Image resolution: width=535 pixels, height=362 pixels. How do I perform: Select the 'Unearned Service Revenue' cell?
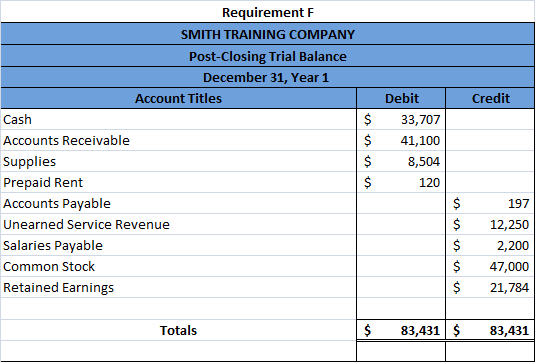pyautogui.click(x=178, y=225)
